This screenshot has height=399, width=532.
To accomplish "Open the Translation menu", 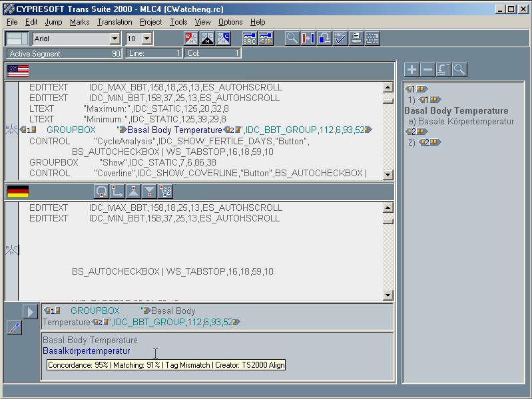I will click(x=115, y=22).
